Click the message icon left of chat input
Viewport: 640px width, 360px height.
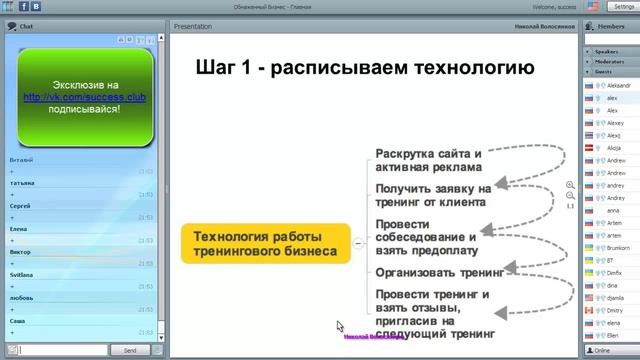[12, 350]
